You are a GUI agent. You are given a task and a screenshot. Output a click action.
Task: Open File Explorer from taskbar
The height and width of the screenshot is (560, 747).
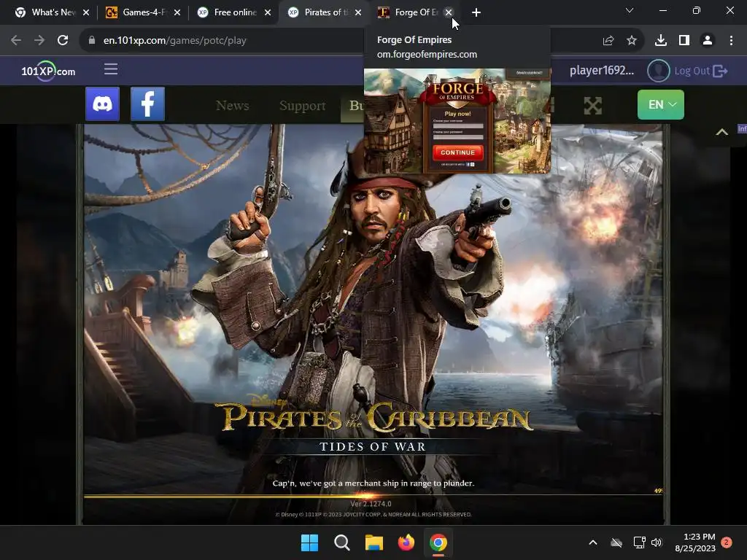click(374, 542)
